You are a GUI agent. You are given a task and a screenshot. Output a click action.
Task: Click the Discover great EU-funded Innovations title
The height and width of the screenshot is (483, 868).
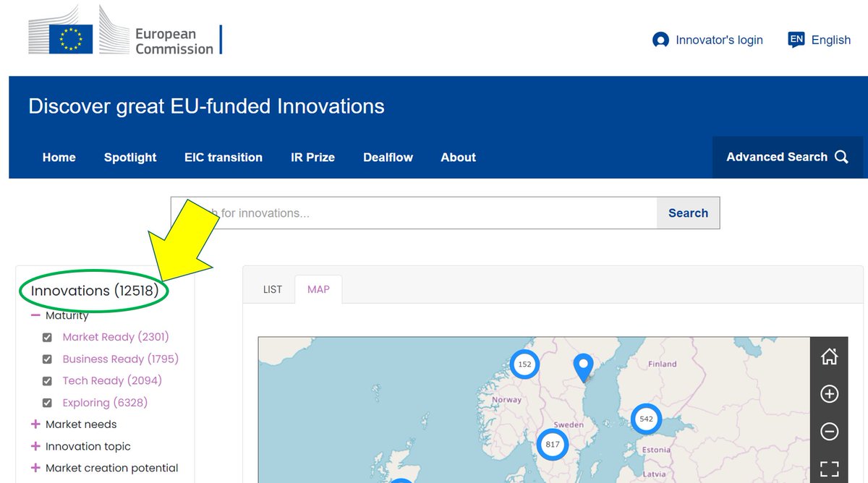coord(206,106)
